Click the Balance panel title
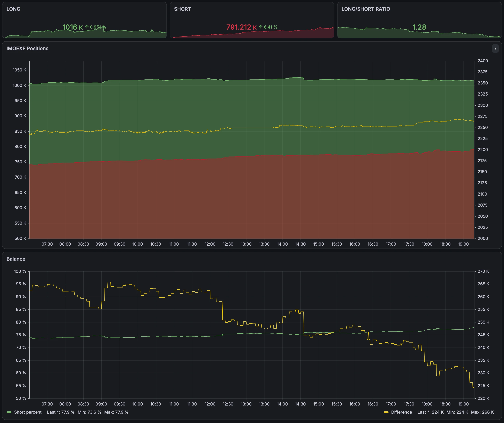The height and width of the screenshot is (423, 504). pos(16,259)
